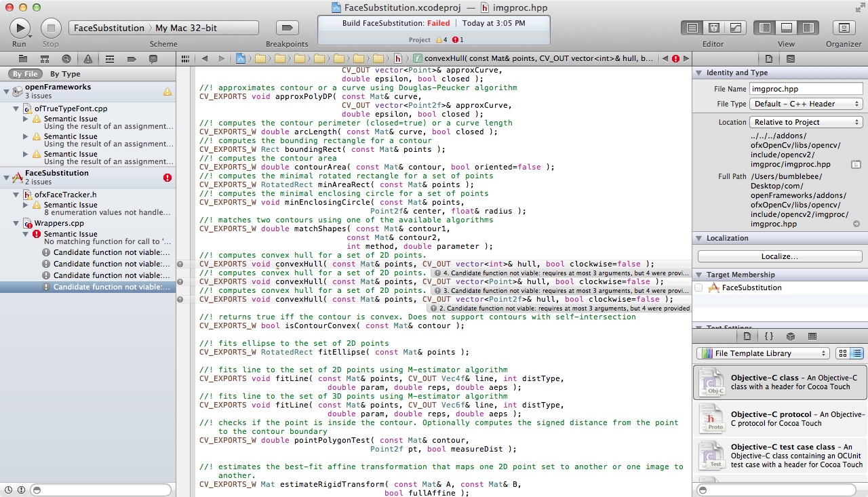Click the issue navigator filter field

pos(100,490)
